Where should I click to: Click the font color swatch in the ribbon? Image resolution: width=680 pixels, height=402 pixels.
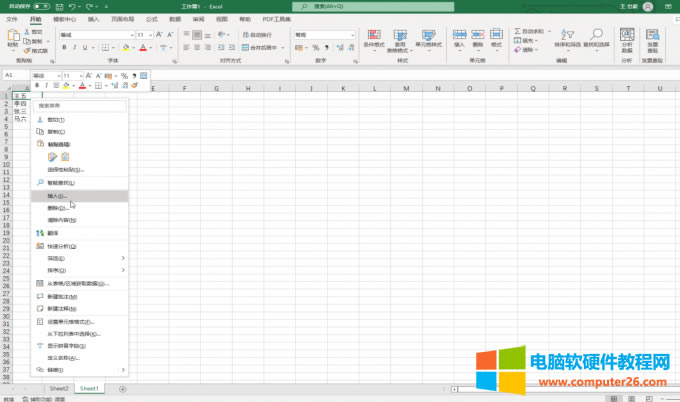pos(143,47)
